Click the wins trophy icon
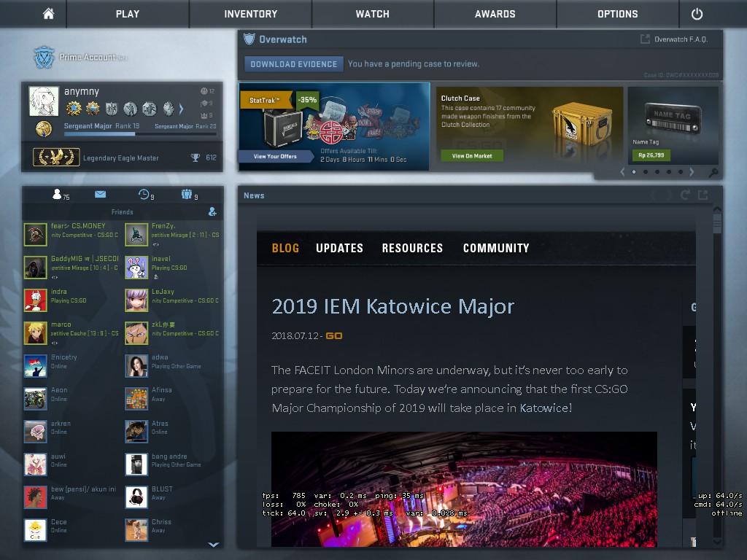The image size is (747, 560). coord(196,157)
